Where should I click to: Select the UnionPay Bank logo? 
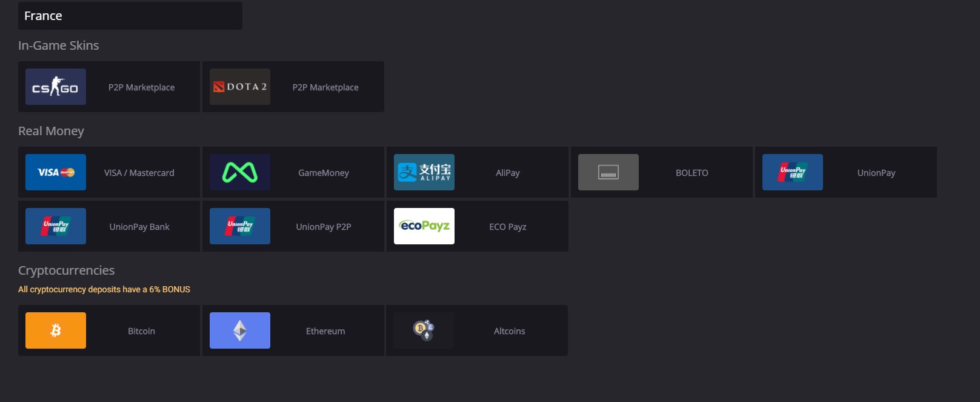pyautogui.click(x=56, y=226)
